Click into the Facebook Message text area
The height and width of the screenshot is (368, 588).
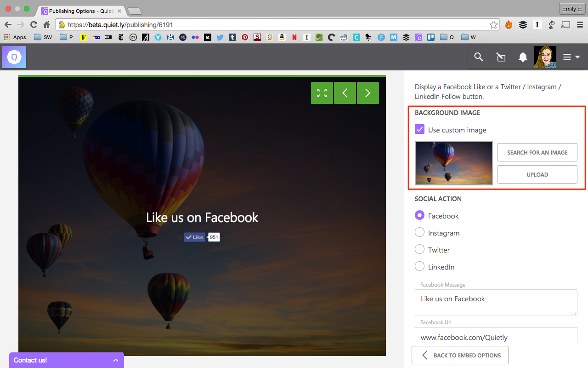click(x=496, y=303)
